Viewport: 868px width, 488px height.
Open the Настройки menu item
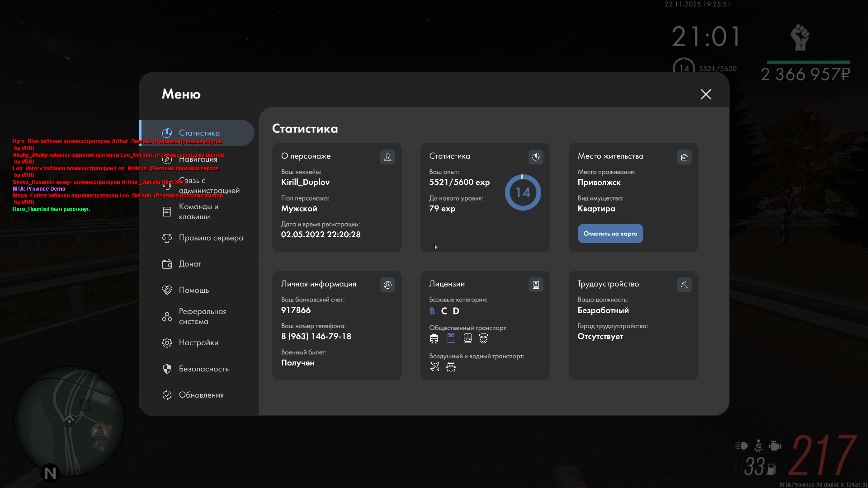point(198,343)
